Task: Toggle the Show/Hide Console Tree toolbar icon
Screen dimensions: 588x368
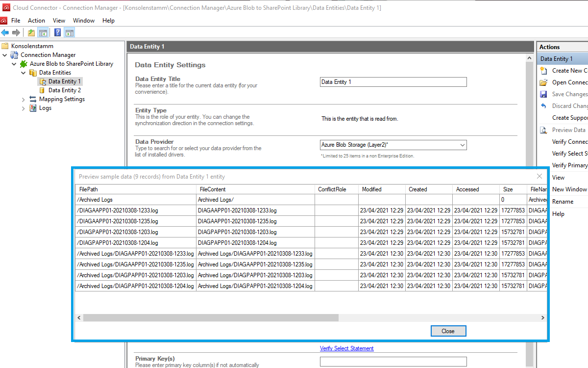Action: [x=43, y=33]
